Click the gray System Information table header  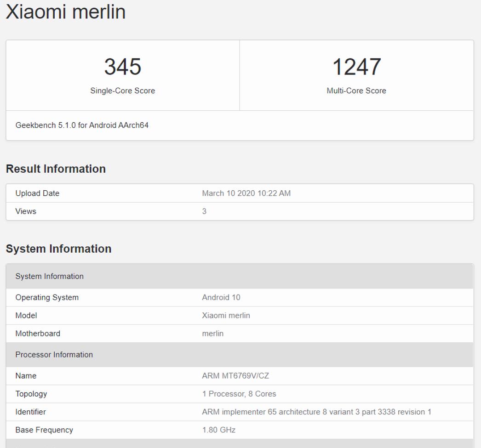click(x=240, y=277)
